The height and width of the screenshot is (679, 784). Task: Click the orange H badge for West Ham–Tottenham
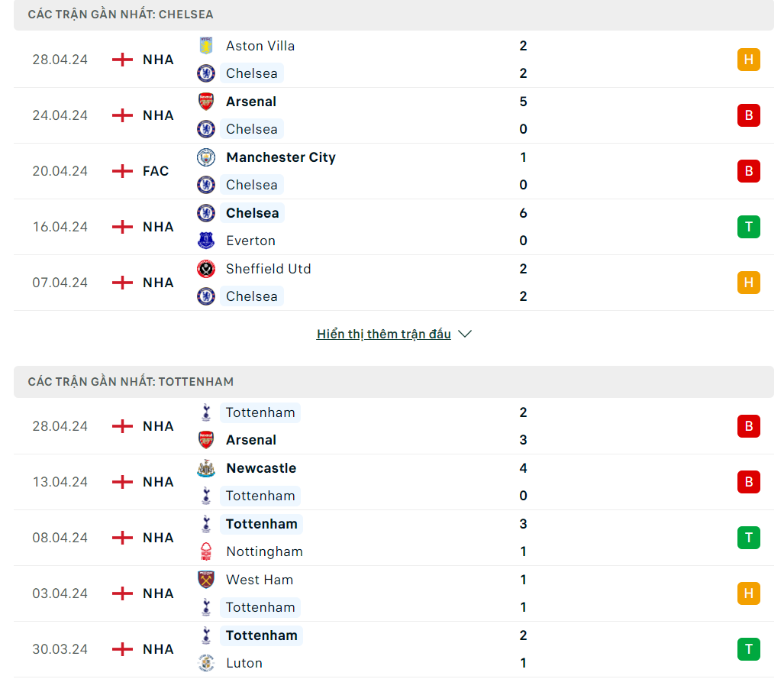coord(748,593)
